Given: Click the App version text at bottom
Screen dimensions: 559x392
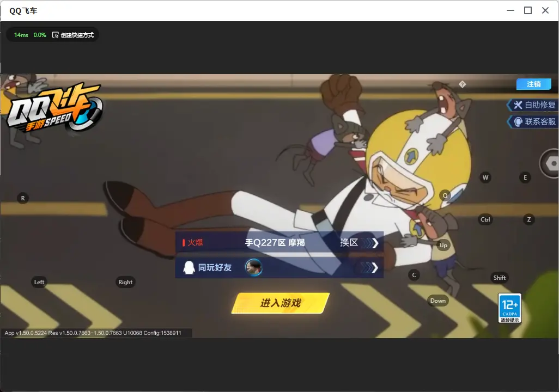Looking at the screenshot, I should pos(93,333).
